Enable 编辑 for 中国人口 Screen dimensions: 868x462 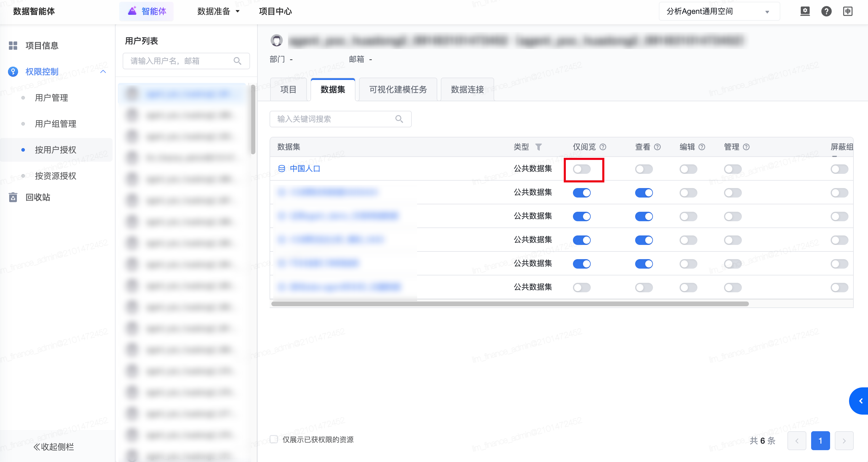click(x=688, y=169)
